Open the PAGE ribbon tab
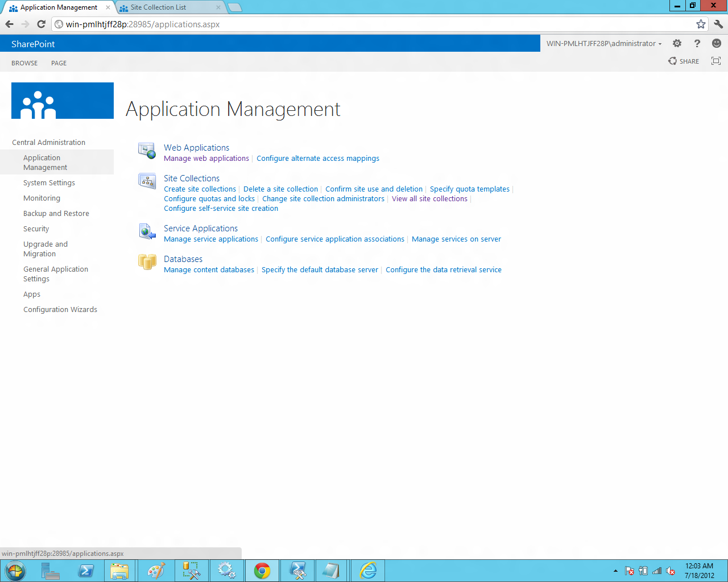The height and width of the screenshot is (582, 728). 59,63
